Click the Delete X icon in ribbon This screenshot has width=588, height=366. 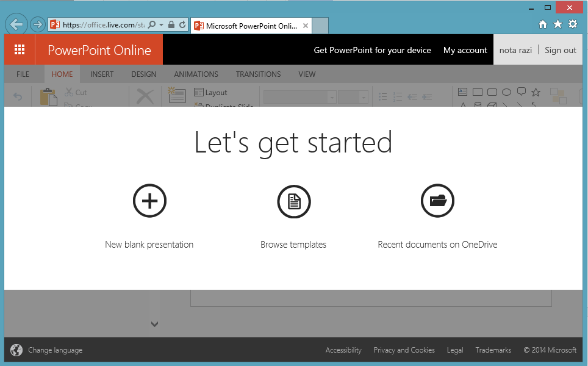145,97
